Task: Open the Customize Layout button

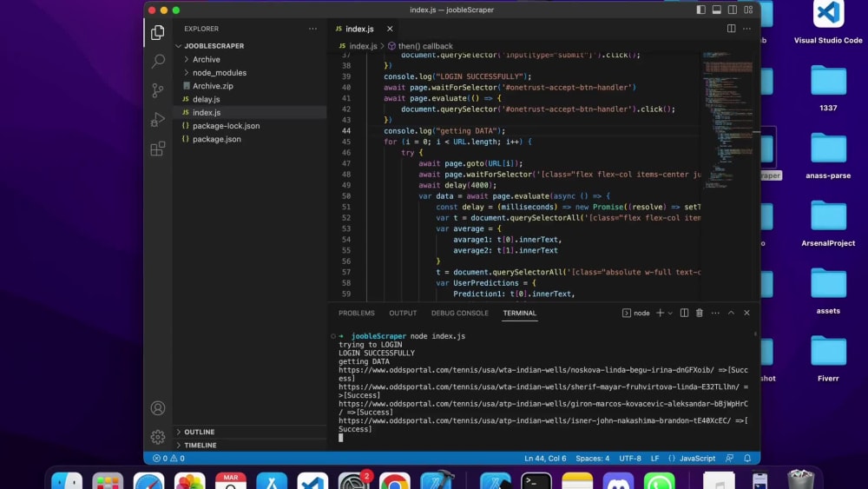Action: pyautogui.click(x=748, y=10)
